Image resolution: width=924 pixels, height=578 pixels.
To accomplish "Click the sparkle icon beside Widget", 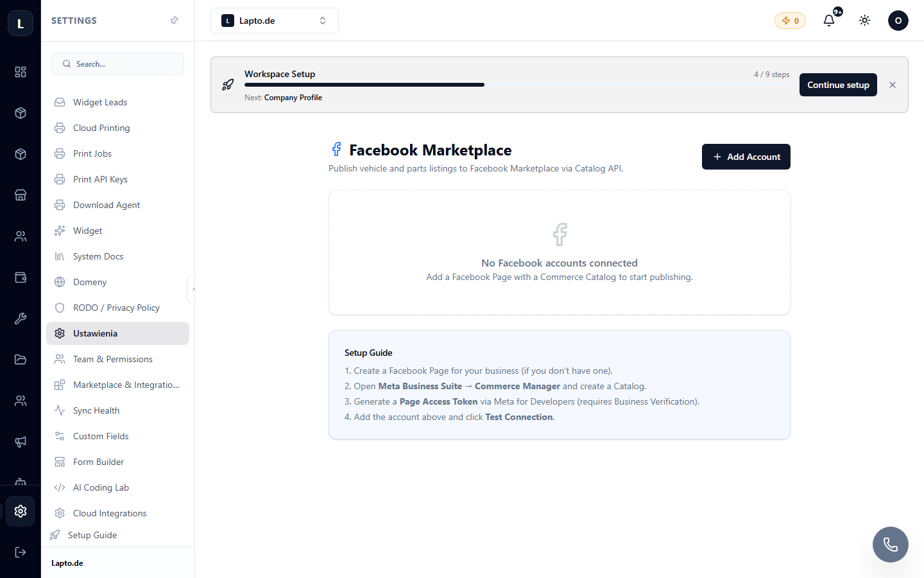I will click(60, 231).
